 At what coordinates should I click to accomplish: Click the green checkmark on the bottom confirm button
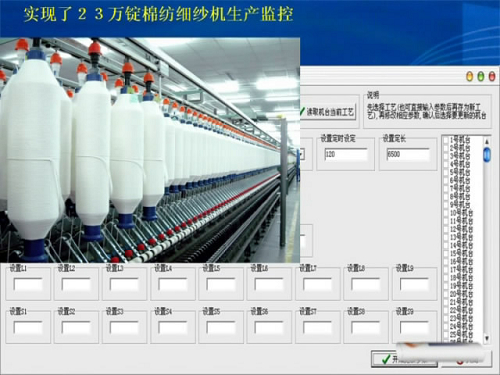click(x=386, y=359)
